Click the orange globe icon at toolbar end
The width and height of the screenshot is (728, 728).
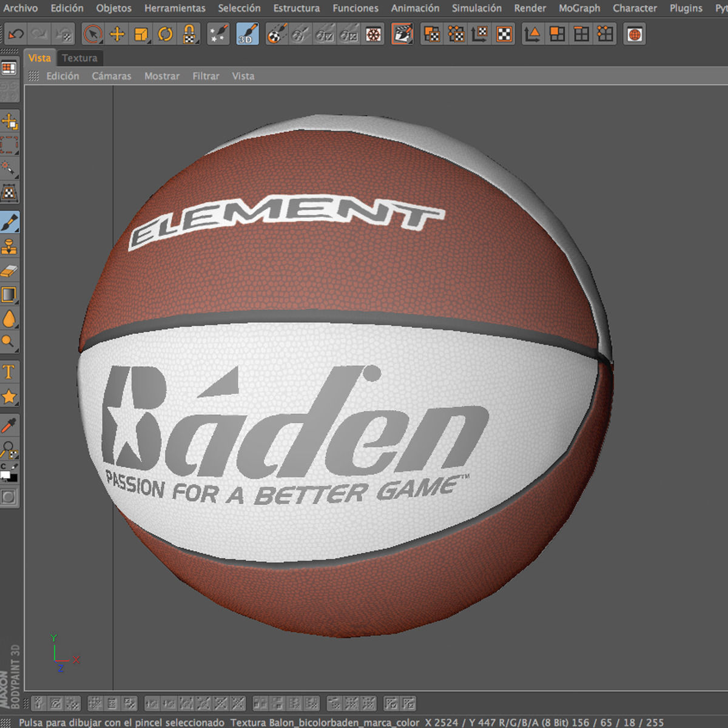pos(635,34)
